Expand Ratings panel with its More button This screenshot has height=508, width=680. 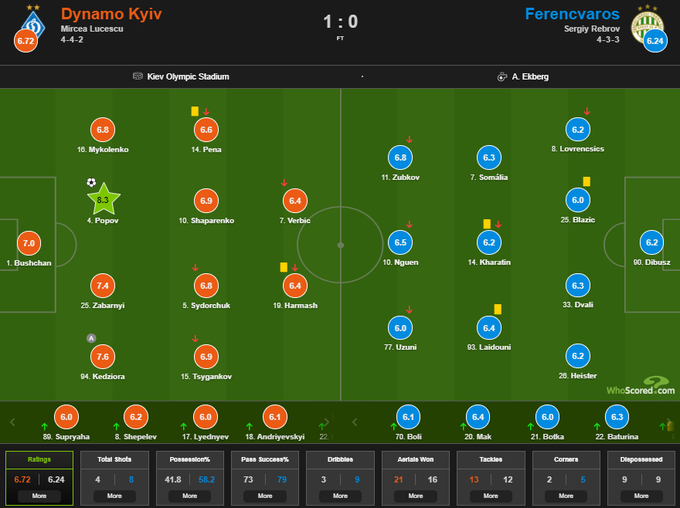39,495
